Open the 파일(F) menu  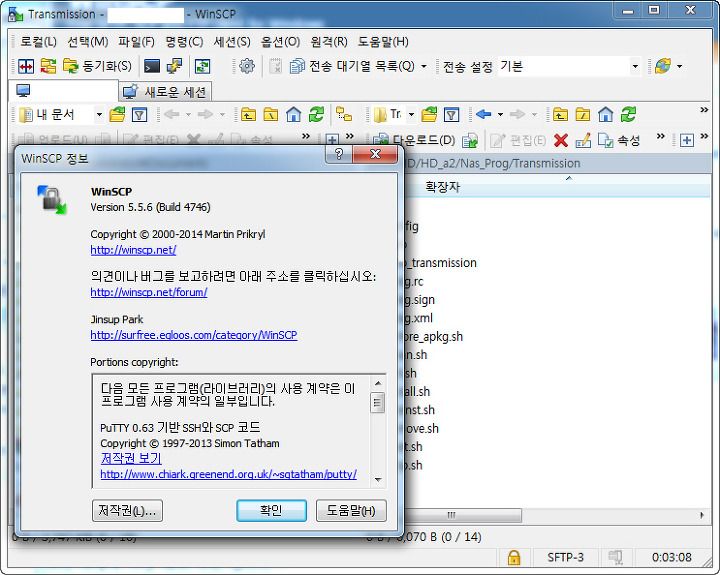(x=136, y=42)
